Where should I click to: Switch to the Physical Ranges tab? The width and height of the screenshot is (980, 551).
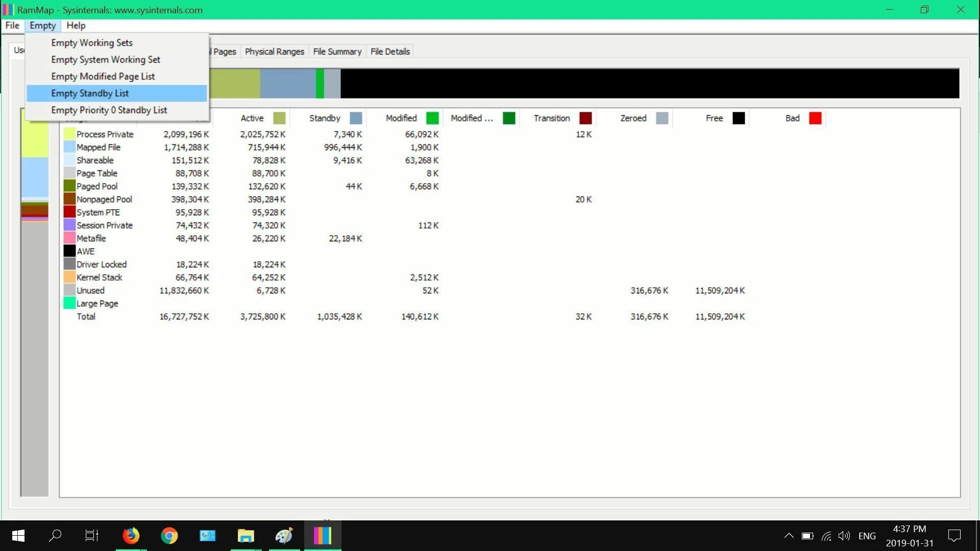274,52
